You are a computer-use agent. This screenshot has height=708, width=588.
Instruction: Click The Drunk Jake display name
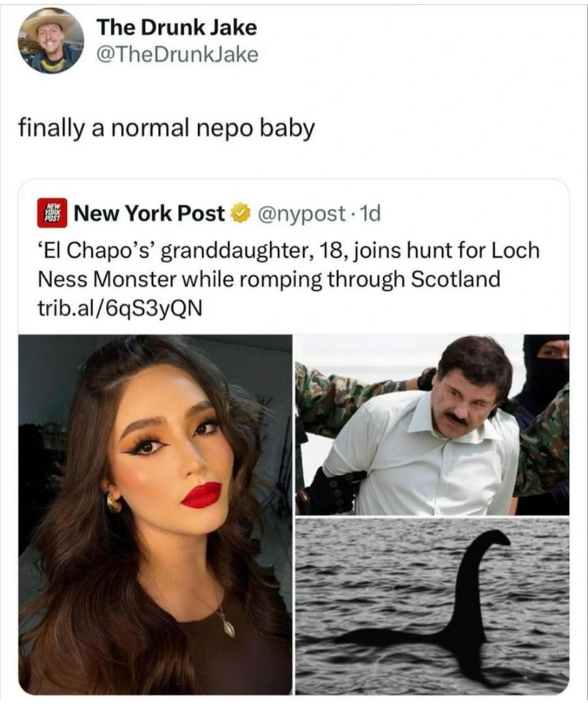click(x=177, y=28)
